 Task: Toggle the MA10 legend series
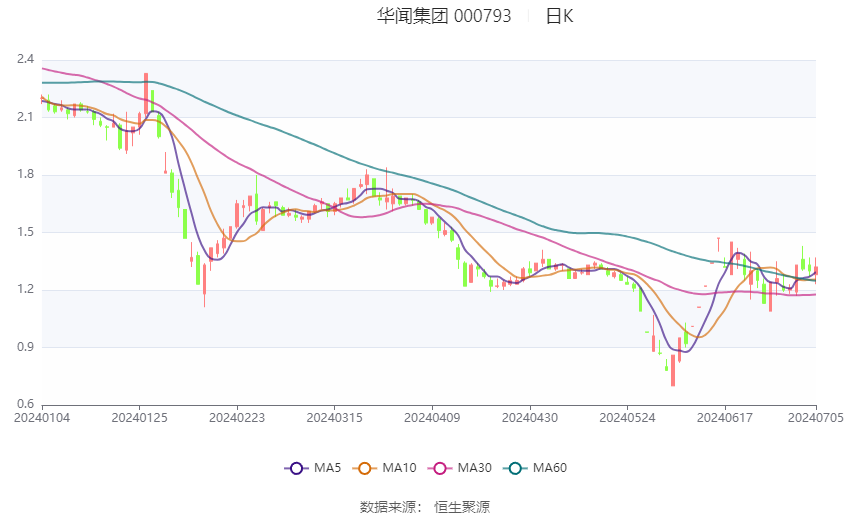pyautogui.click(x=384, y=468)
